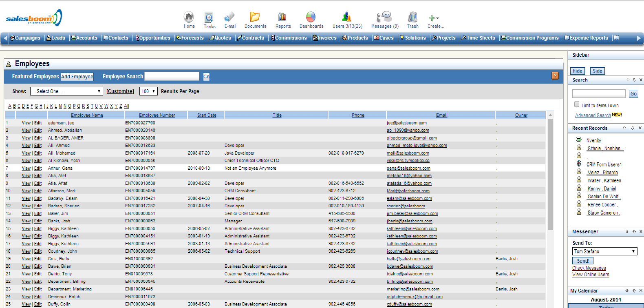Click the Salesboom logo
This screenshot has width=644, height=308.
pyautogui.click(x=34, y=18)
